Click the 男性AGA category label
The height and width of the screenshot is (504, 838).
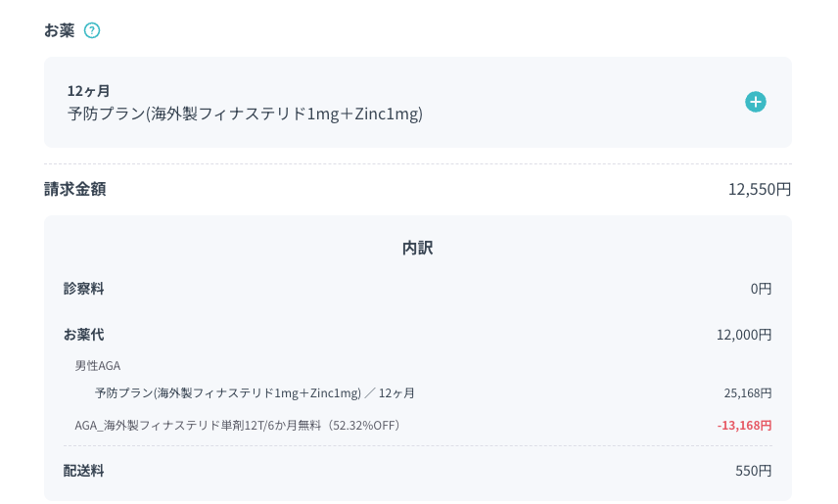coord(98,366)
